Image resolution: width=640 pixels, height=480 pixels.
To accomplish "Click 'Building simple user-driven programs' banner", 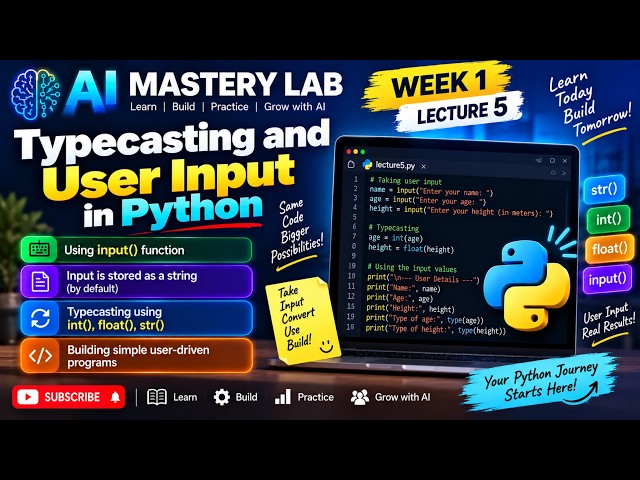I will click(136, 356).
